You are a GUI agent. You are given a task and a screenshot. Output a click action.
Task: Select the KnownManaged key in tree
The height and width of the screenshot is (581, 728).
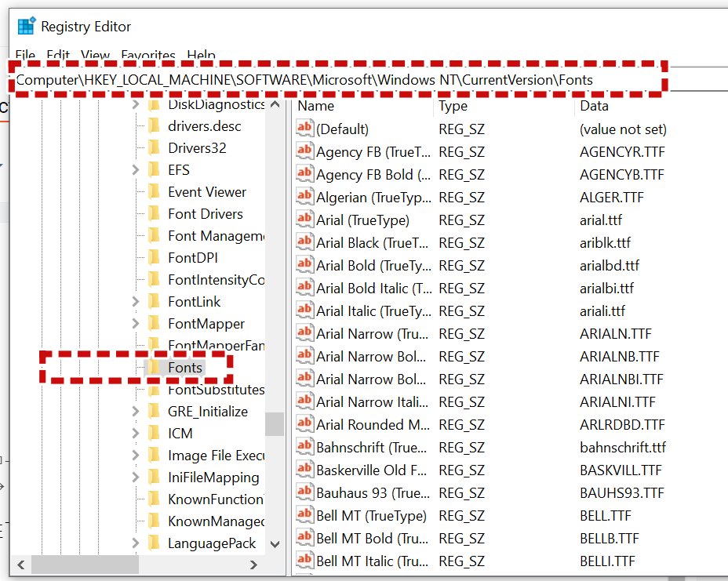(x=217, y=521)
